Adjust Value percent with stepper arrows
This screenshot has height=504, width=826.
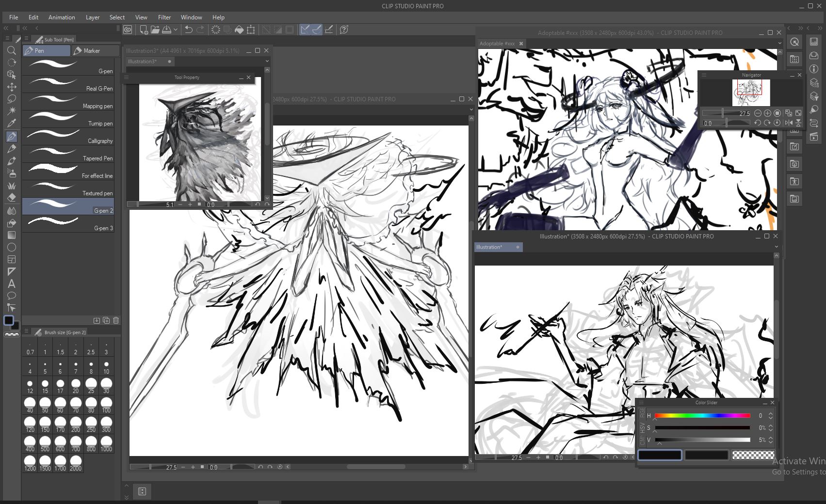771,440
